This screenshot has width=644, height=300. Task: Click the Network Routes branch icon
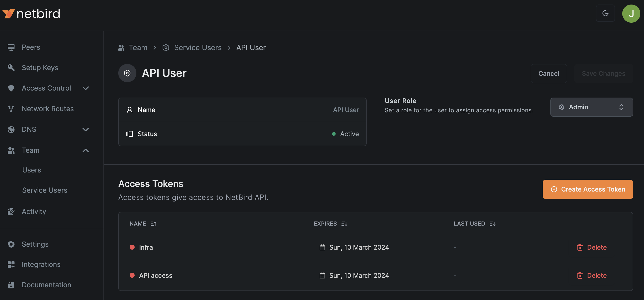(11, 109)
